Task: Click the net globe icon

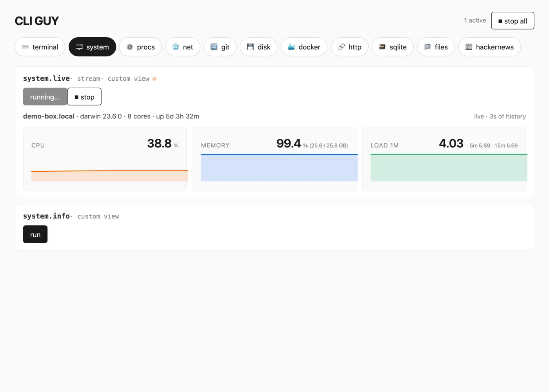Action: (x=176, y=47)
